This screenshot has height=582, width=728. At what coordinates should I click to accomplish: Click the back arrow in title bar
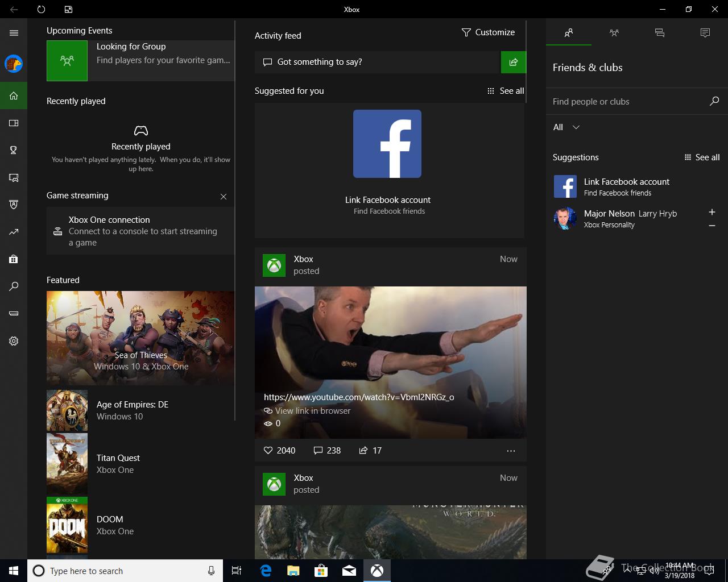point(14,9)
